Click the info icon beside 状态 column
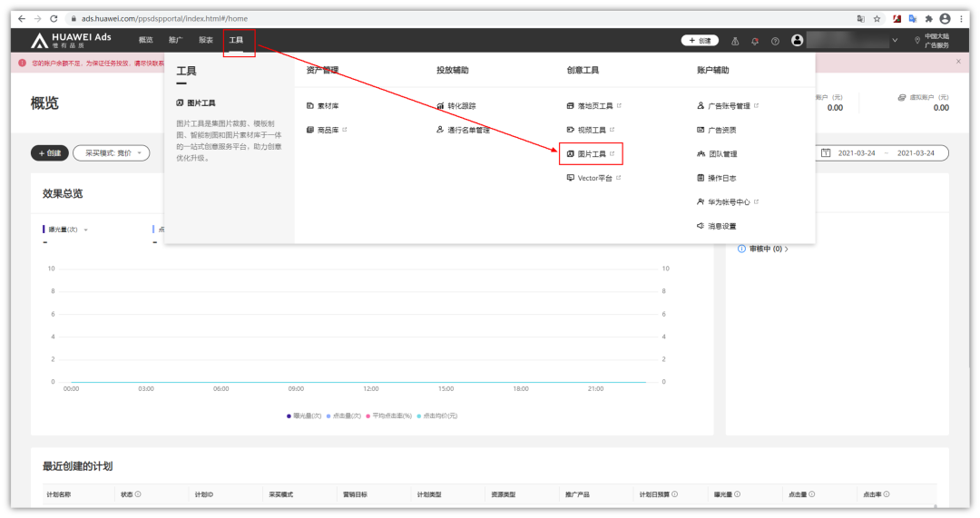 138,494
